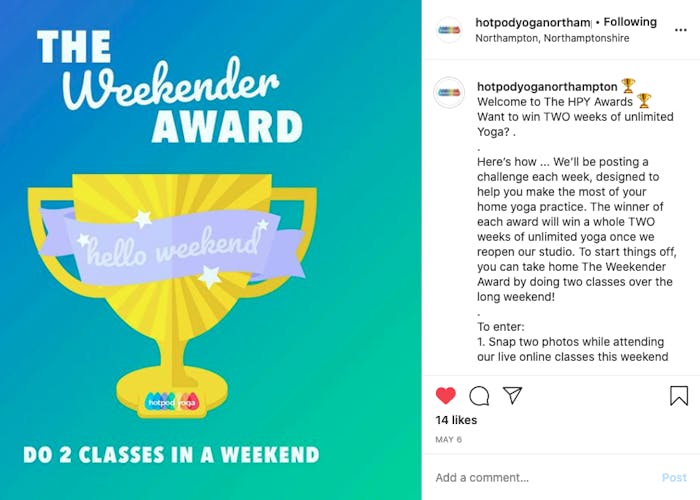The image size is (700, 500).
Task: Open comments with the speech bubble icon
Action: coord(479,396)
